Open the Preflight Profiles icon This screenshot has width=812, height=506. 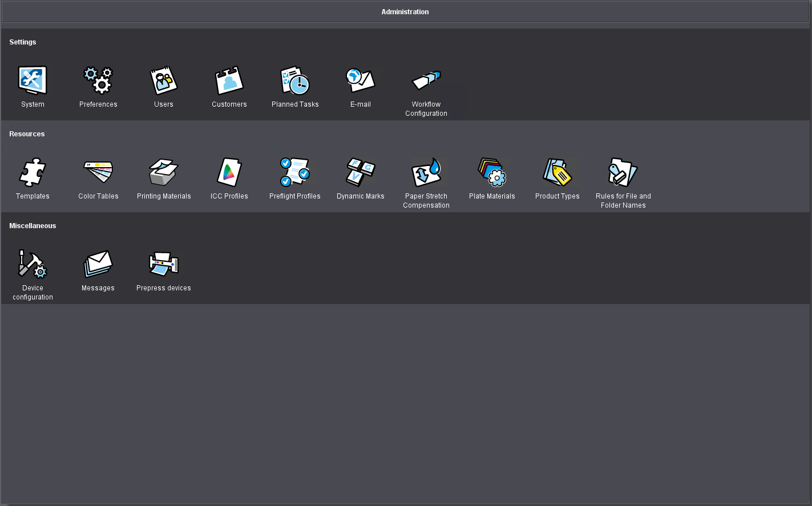pos(295,173)
